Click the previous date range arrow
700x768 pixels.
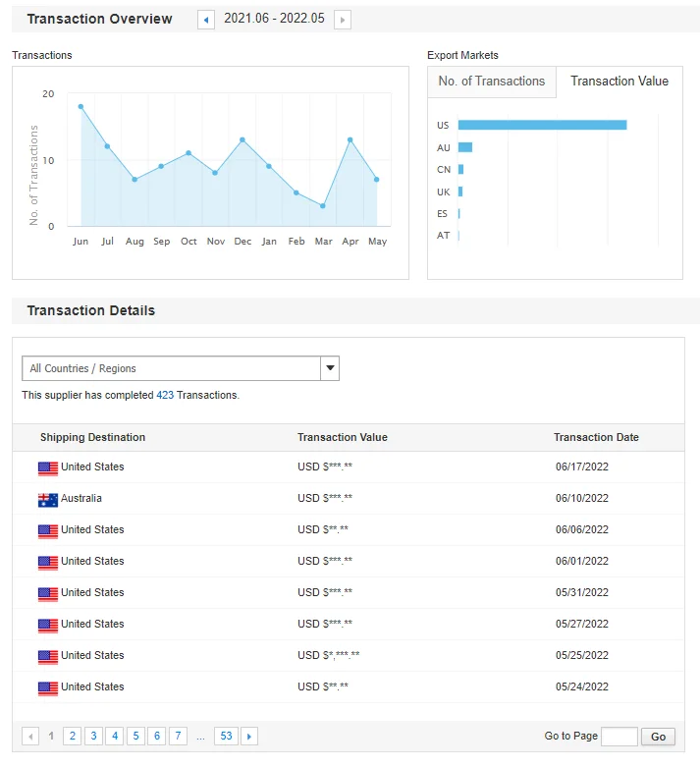coord(206,20)
